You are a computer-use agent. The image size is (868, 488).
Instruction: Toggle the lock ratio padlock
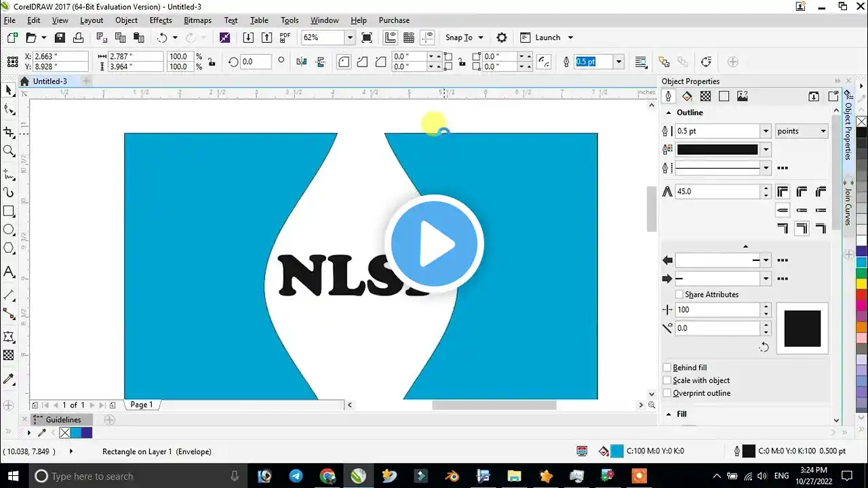pyautogui.click(x=212, y=62)
